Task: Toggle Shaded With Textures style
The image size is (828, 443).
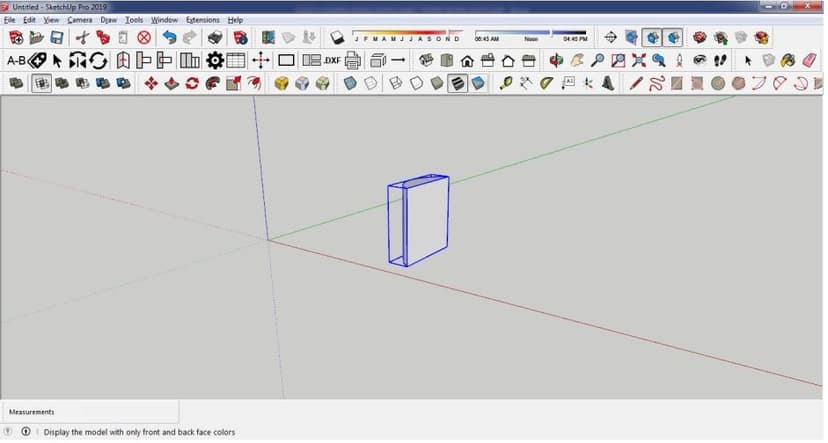Action: coord(457,83)
